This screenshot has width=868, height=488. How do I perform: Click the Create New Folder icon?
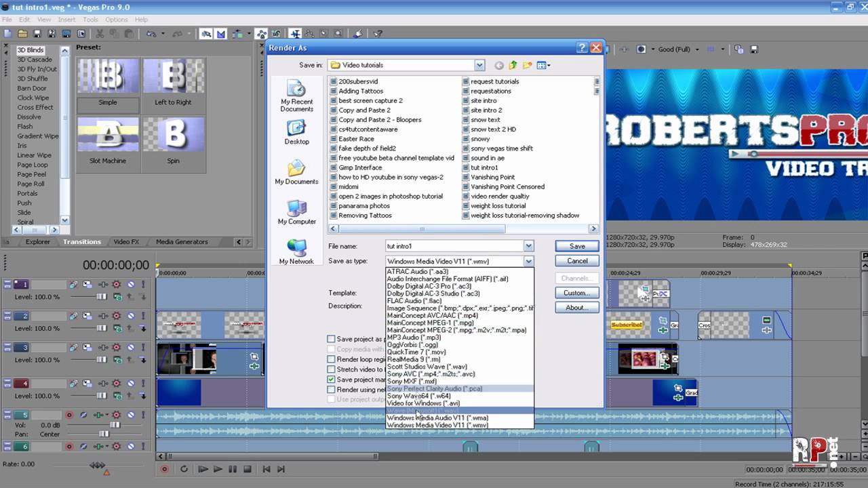(x=526, y=65)
